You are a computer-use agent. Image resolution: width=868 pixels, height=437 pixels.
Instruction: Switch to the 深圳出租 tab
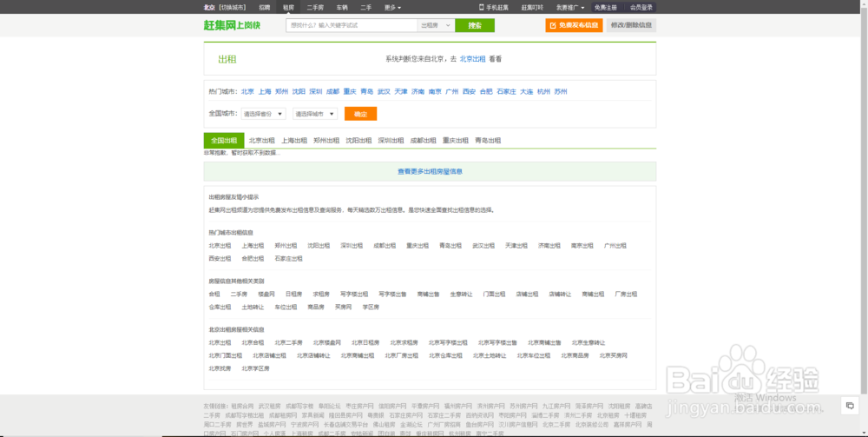391,141
